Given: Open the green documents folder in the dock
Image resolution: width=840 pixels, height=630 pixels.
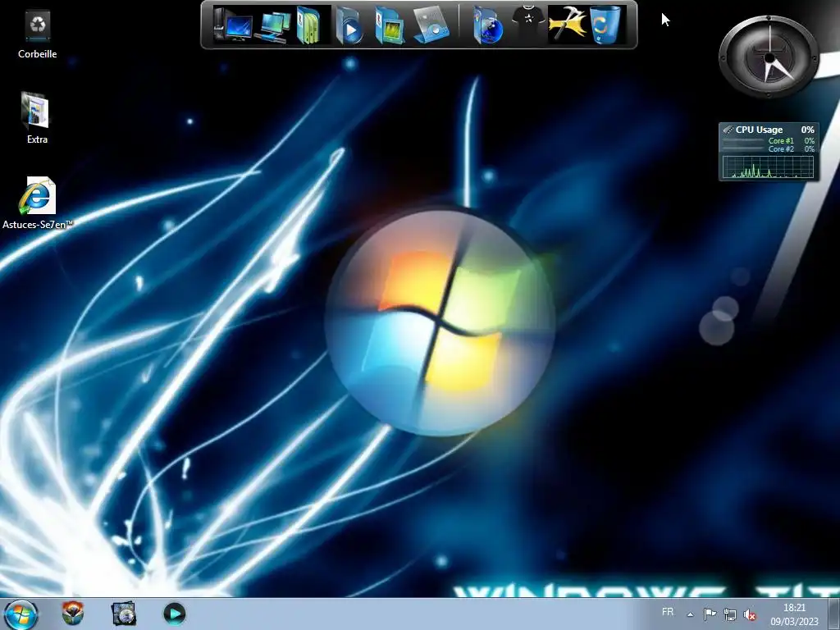Looking at the screenshot, I should [x=308, y=25].
